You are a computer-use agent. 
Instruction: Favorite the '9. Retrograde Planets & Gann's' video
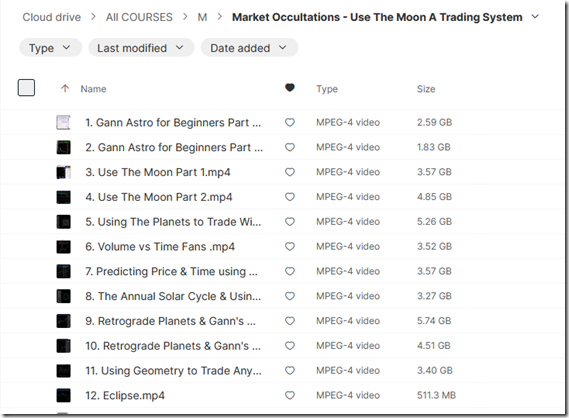pyautogui.click(x=290, y=321)
